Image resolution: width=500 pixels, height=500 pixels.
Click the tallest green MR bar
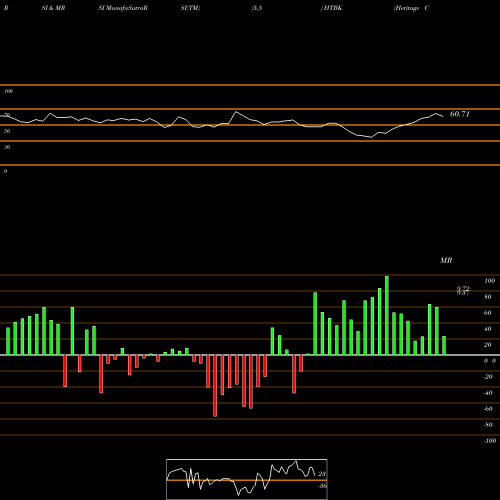(x=387, y=315)
